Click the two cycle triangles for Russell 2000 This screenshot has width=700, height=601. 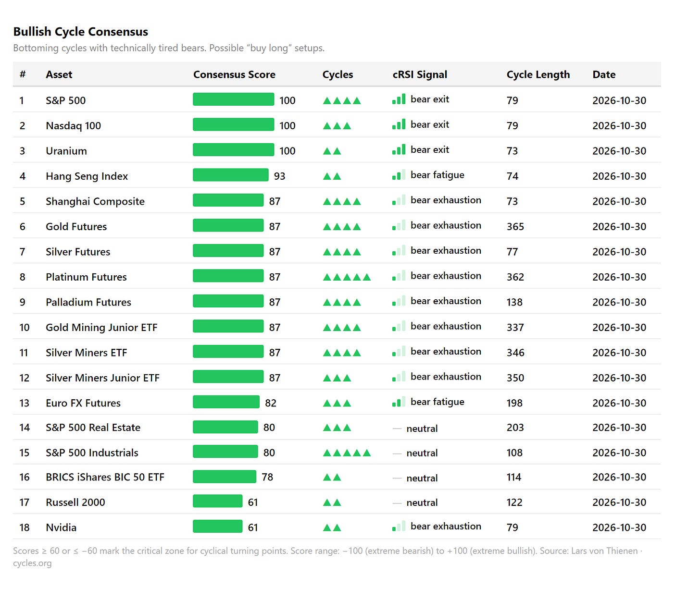pyautogui.click(x=332, y=503)
